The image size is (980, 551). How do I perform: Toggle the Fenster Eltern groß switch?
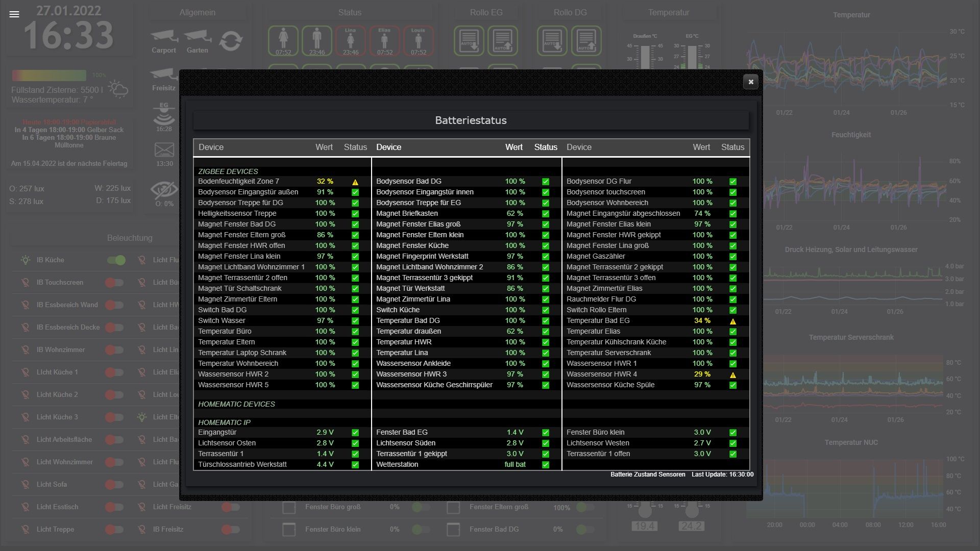(585, 507)
